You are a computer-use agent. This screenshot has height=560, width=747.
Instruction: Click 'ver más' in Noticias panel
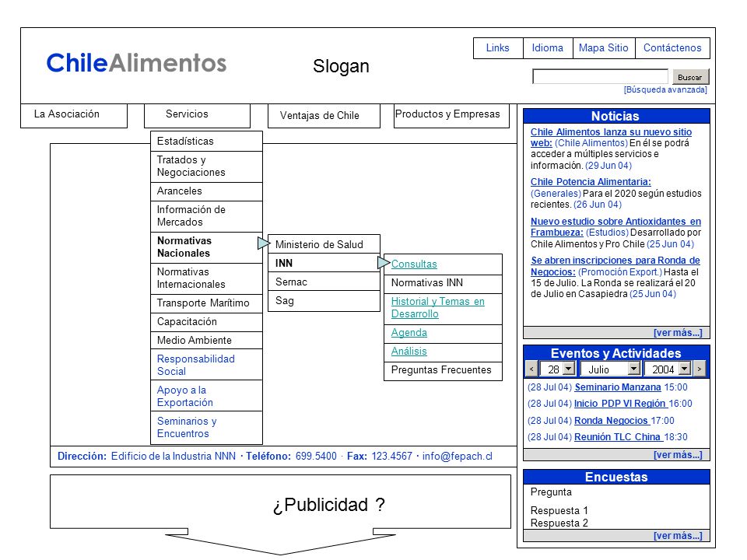coord(678,333)
